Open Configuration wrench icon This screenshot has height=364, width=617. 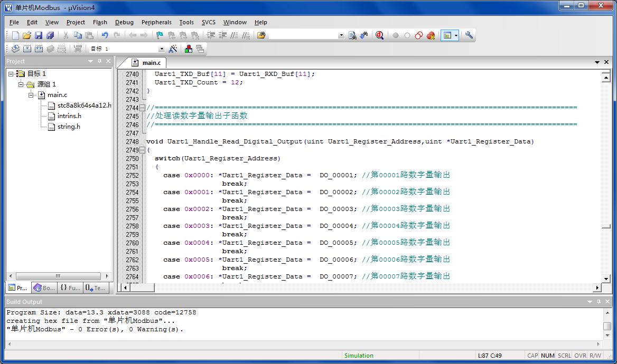click(469, 35)
